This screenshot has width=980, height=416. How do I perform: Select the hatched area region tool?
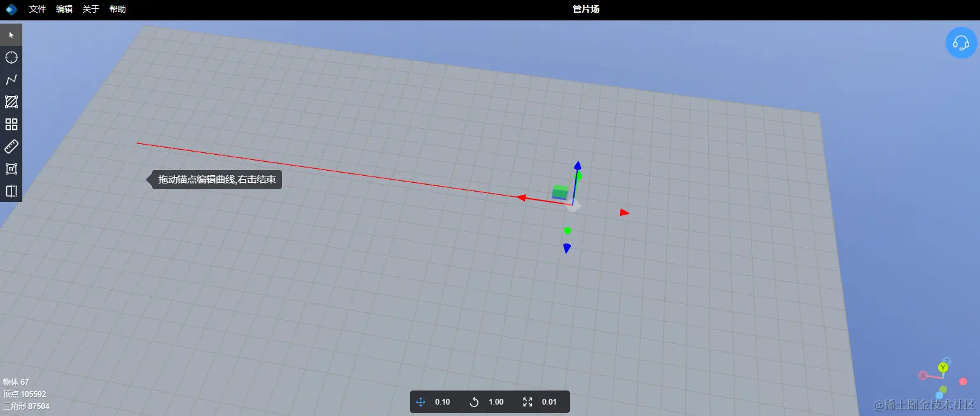[x=11, y=102]
